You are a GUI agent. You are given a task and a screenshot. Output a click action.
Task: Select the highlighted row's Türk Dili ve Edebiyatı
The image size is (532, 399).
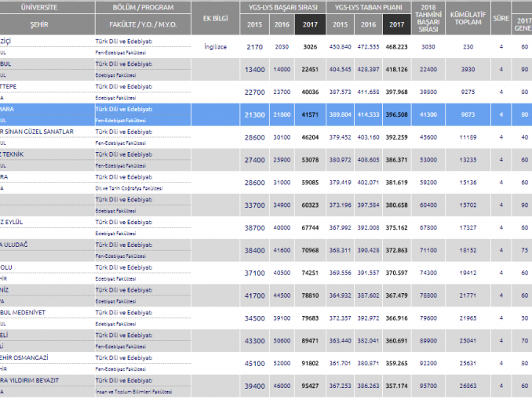pos(124,109)
